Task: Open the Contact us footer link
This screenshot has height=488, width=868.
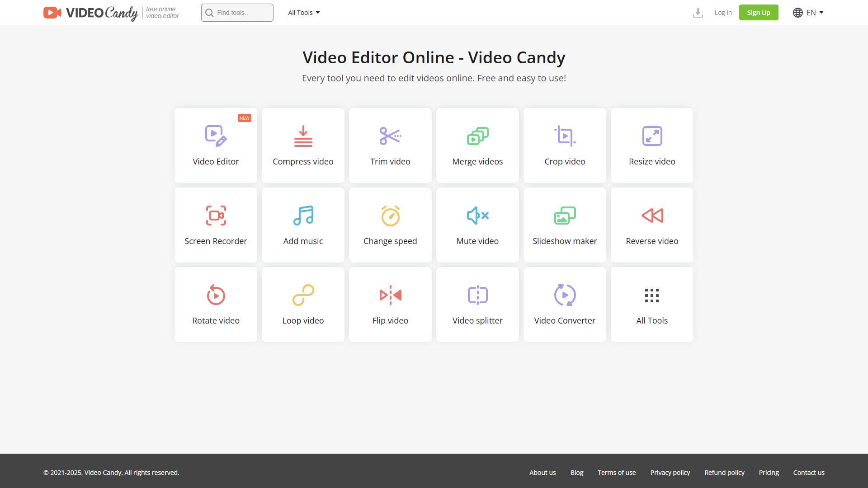Action: pyautogui.click(x=809, y=473)
